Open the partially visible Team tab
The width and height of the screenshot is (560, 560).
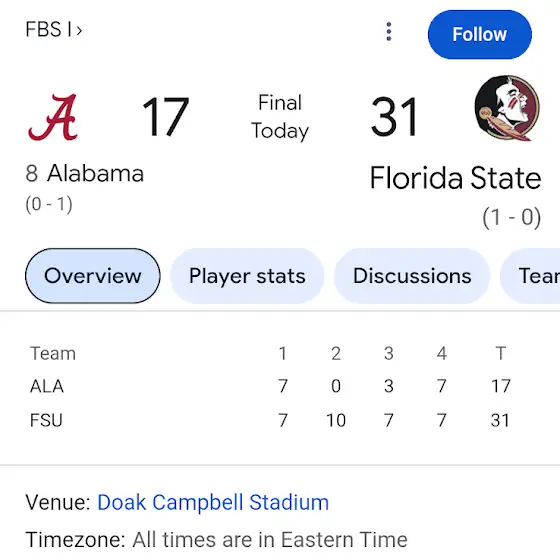530,276
